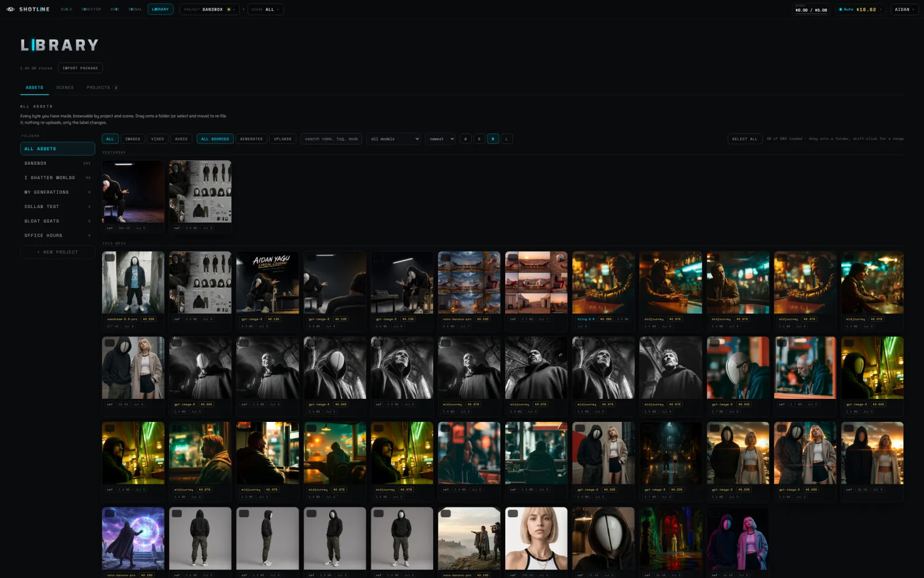This screenshot has width=924, height=578.
Task: Click the seedream-5.0-pro model tag
Action: click(122, 319)
